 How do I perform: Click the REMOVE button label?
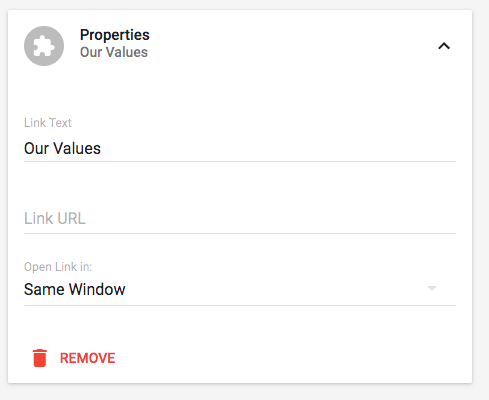point(87,358)
